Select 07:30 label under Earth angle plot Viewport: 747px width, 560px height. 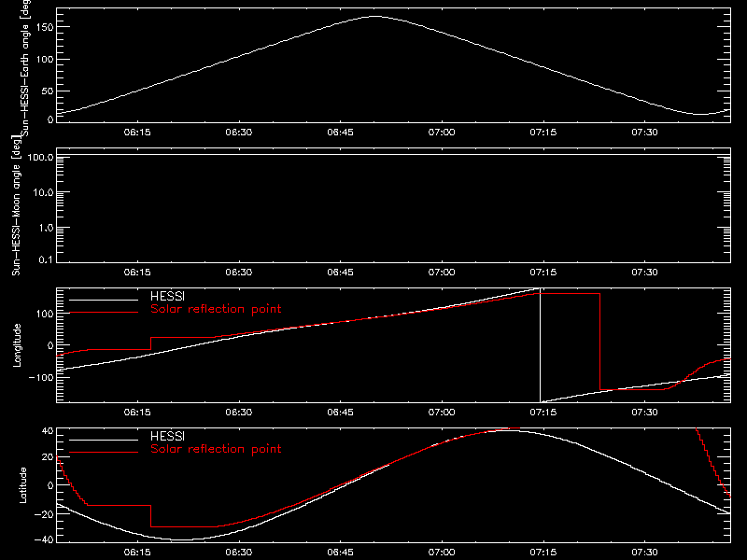click(x=644, y=132)
